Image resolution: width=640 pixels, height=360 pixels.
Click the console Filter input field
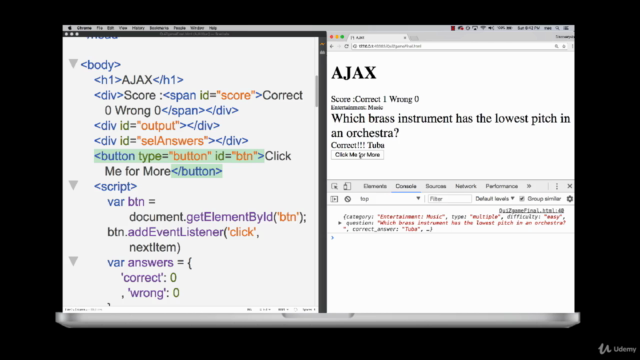tap(449, 199)
